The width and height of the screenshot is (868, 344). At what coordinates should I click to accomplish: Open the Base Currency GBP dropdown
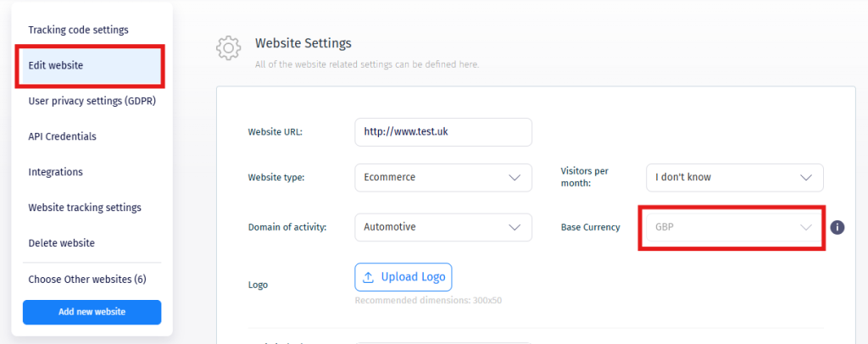coord(731,227)
